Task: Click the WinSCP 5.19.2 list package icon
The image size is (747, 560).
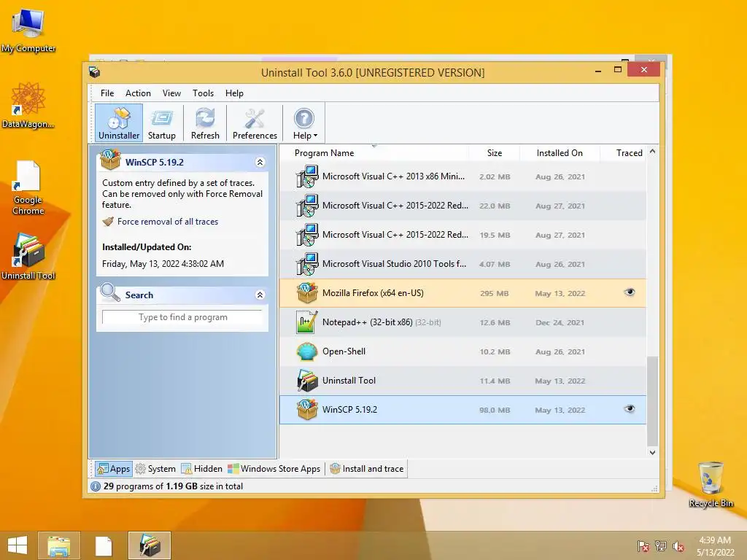Action: click(307, 410)
